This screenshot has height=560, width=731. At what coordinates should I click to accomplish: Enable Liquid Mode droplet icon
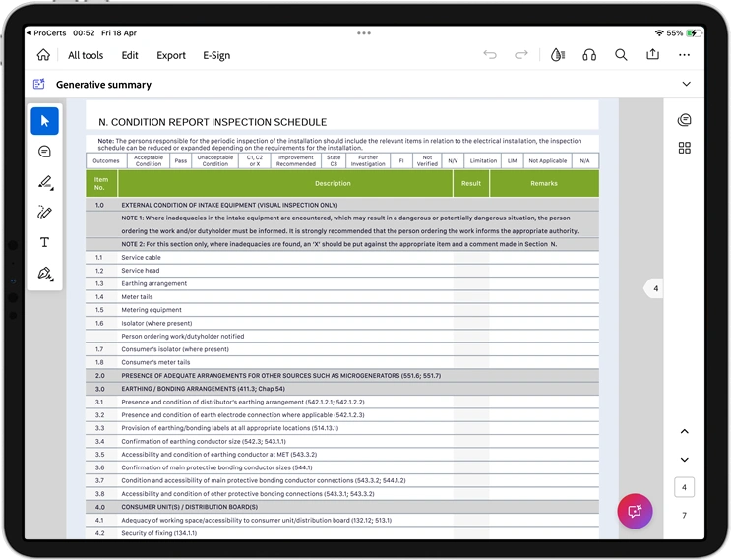(558, 55)
